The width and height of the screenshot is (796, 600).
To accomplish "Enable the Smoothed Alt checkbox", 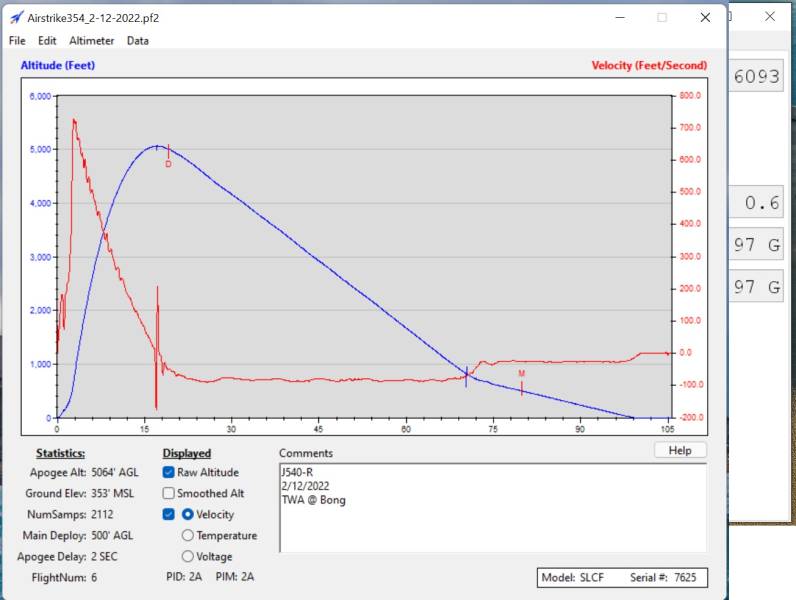I will (x=169, y=493).
